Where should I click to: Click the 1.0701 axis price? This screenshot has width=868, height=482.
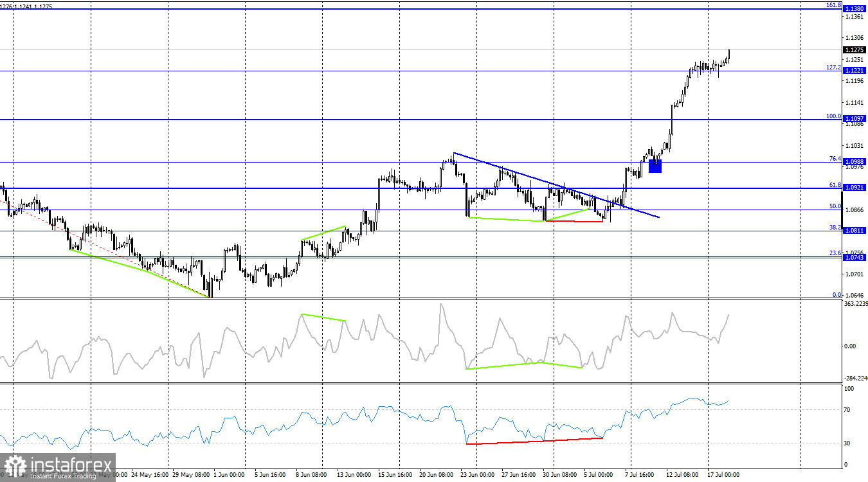pos(855,274)
